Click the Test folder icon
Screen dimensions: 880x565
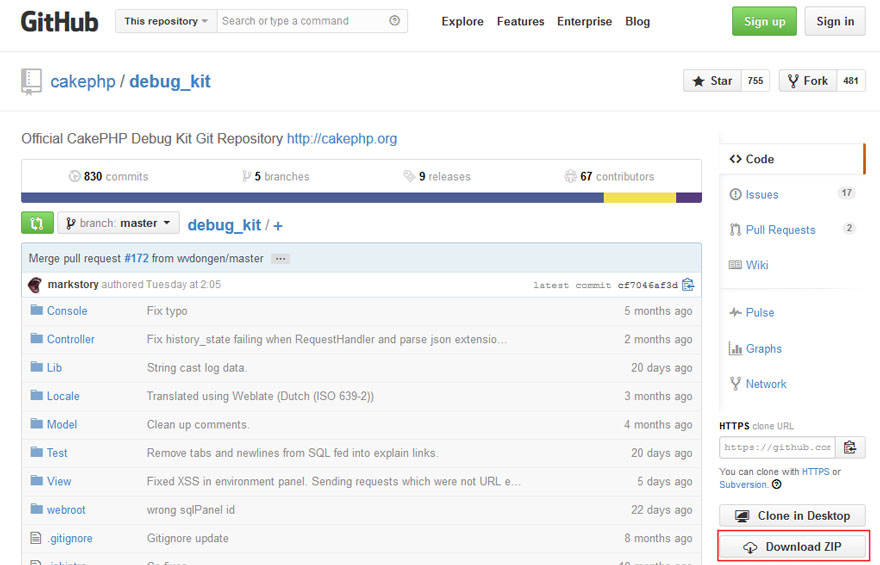tap(36, 452)
